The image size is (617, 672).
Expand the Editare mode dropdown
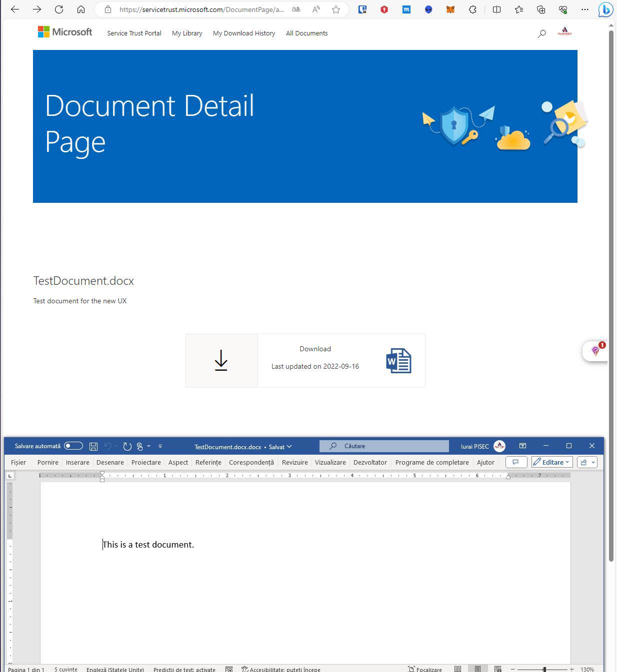pos(552,462)
